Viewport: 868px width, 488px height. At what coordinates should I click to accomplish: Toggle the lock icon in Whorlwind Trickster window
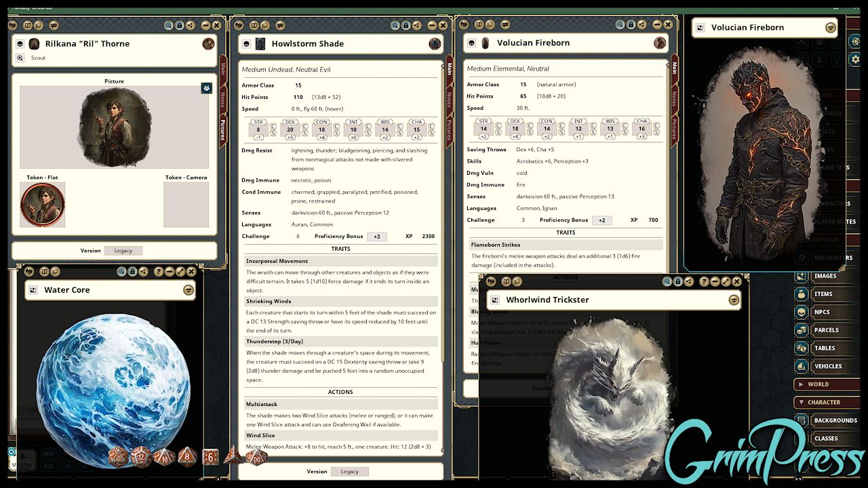click(x=678, y=281)
